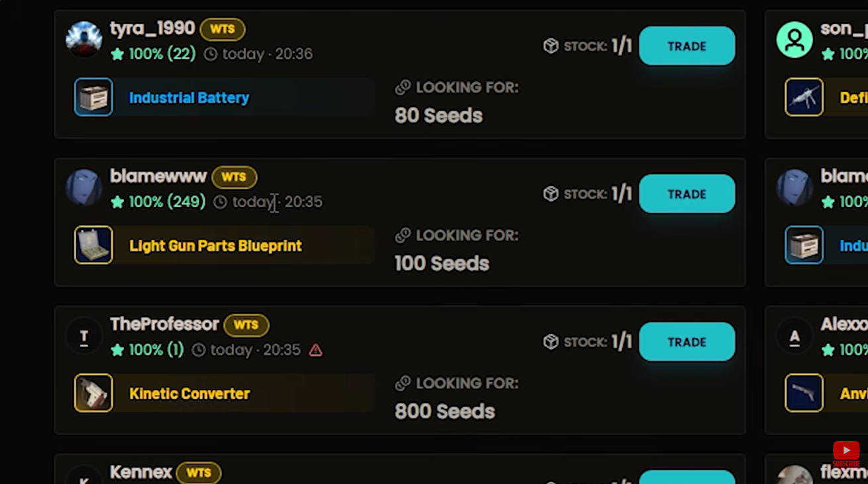Viewport: 868px width, 484px height.
Task: Click the Light Gun Parts Blueprint icon
Action: coord(93,245)
